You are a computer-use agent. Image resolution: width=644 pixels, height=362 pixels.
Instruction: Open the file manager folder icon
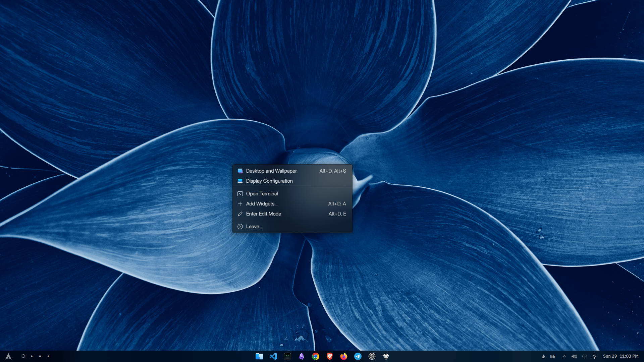click(259, 356)
